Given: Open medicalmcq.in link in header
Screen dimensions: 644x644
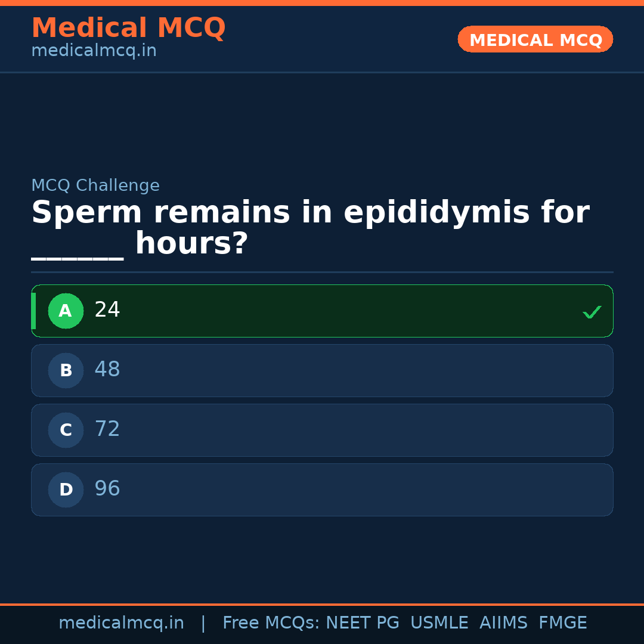Looking at the screenshot, I should 94,51.
